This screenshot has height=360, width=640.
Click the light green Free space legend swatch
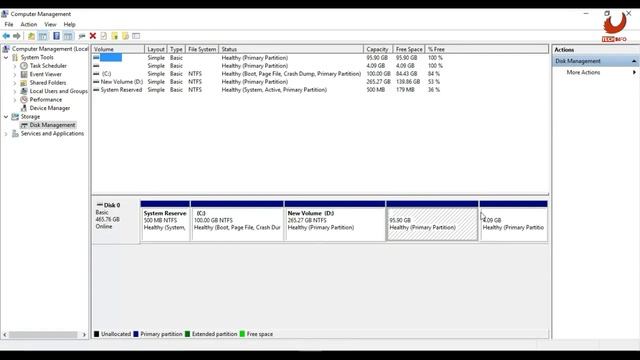click(242, 334)
